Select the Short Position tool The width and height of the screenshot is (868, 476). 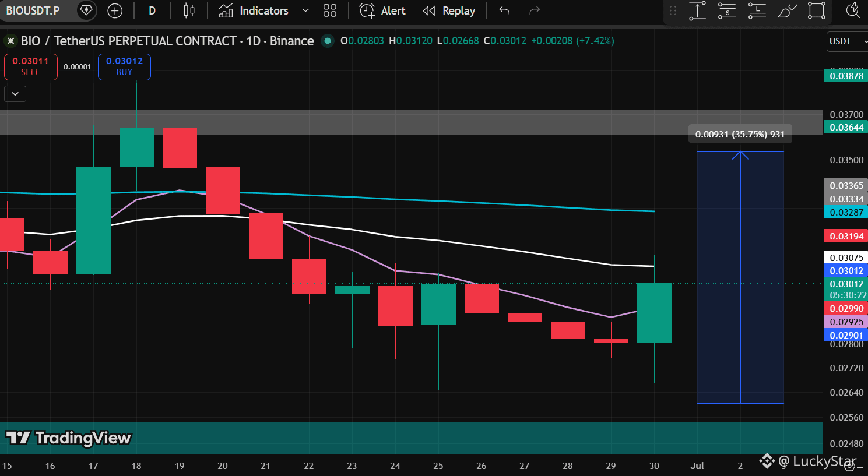click(727, 10)
